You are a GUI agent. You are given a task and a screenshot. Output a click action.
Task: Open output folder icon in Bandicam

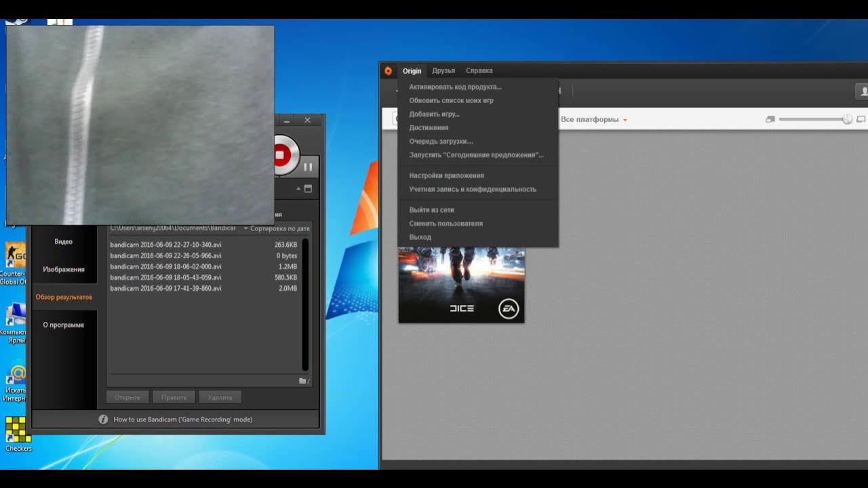[304, 381]
